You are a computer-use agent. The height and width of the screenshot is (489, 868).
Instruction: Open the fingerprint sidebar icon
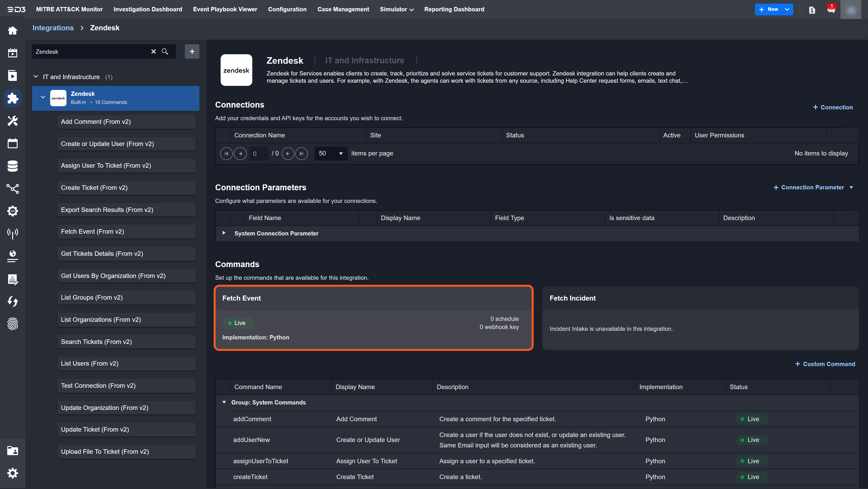tap(12, 324)
